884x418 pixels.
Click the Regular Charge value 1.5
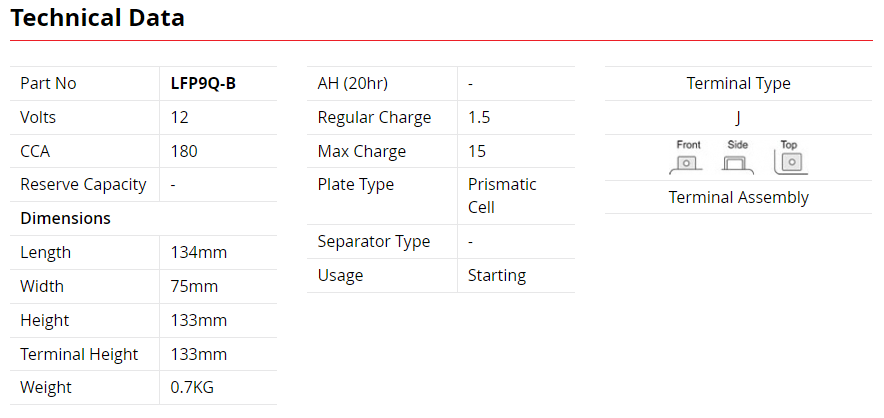pos(479,118)
